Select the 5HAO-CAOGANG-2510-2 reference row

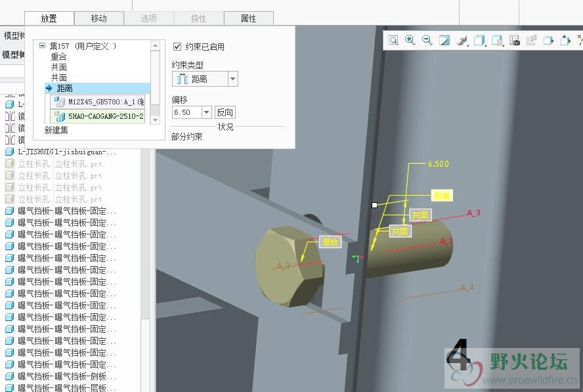point(97,116)
